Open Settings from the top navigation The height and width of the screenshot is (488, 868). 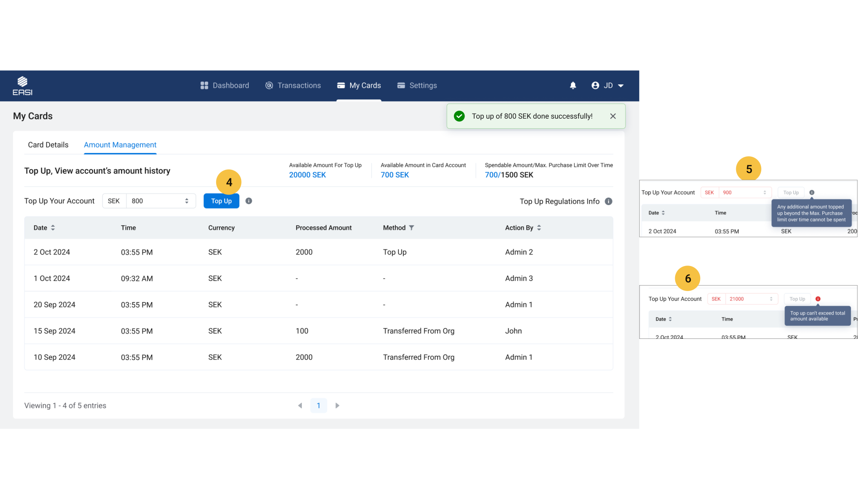pos(417,86)
